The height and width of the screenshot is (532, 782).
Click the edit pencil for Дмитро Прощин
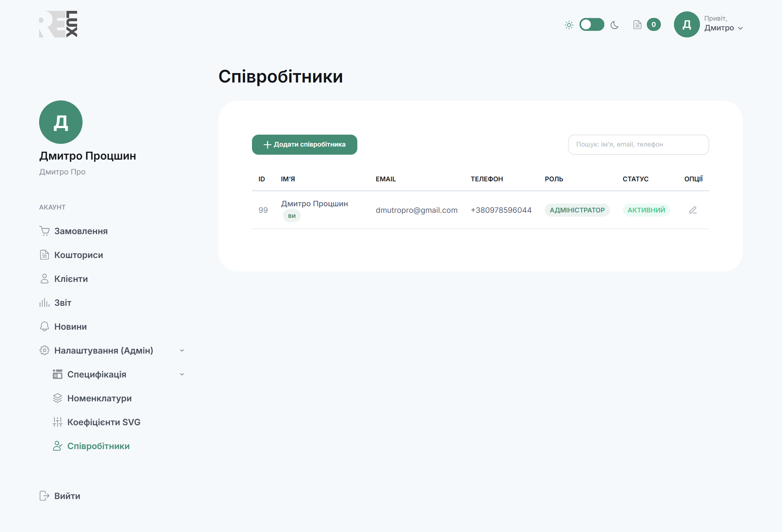(x=693, y=210)
